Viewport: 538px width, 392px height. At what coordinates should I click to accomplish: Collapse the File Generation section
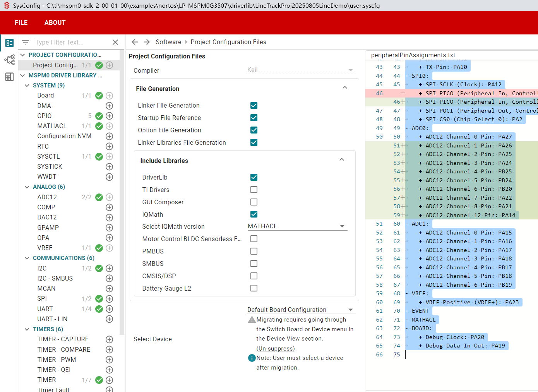345,87
